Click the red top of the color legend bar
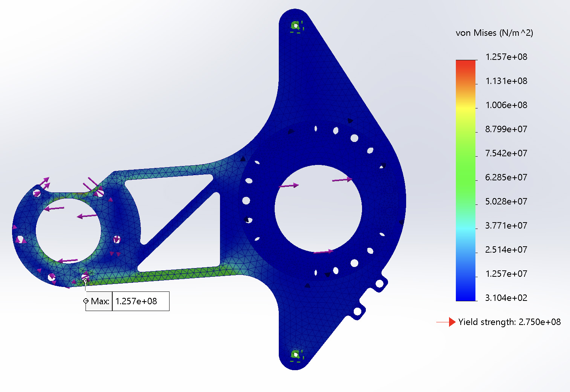The image size is (570, 392). 466,64
